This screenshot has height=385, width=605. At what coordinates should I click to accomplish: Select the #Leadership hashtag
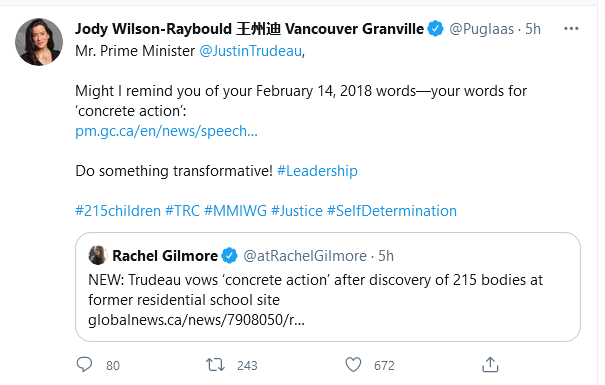[317, 171]
